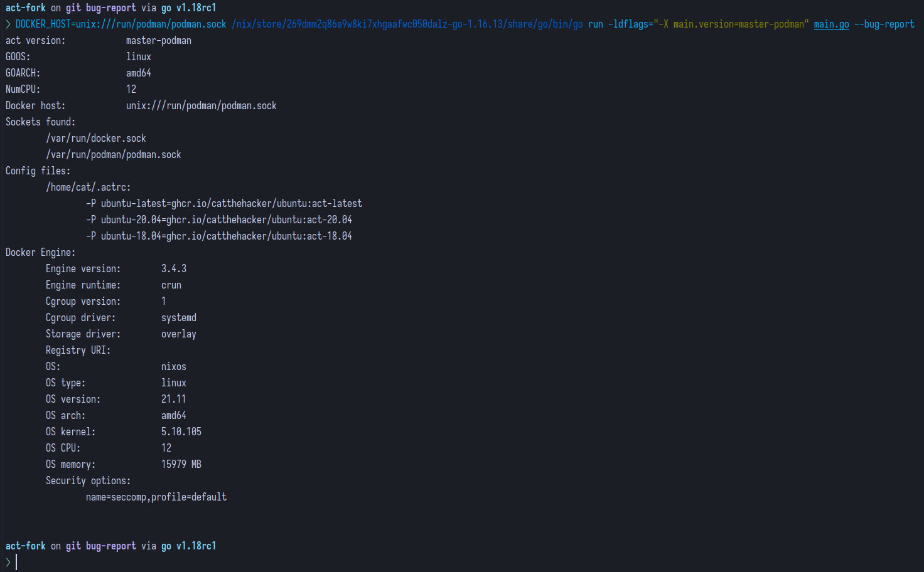
Task: Select Docker host unix:///run/podman/podman.sock value
Action: (x=201, y=106)
